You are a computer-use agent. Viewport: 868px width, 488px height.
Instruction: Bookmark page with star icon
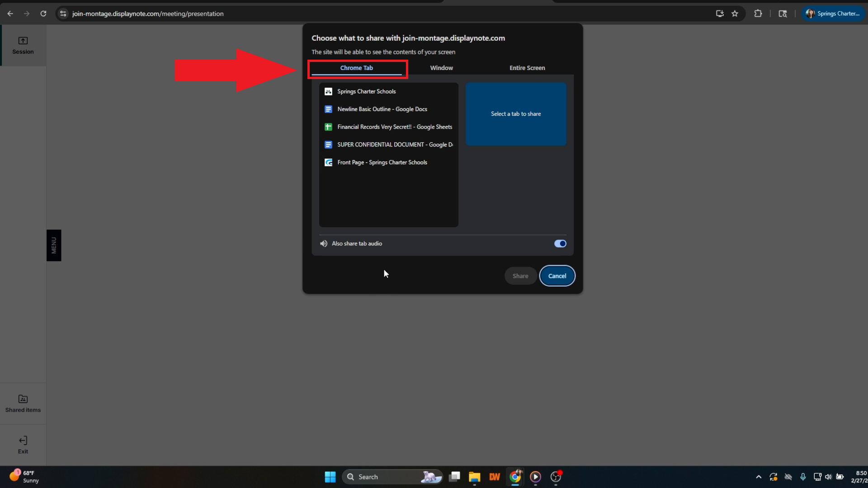coord(735,14)
